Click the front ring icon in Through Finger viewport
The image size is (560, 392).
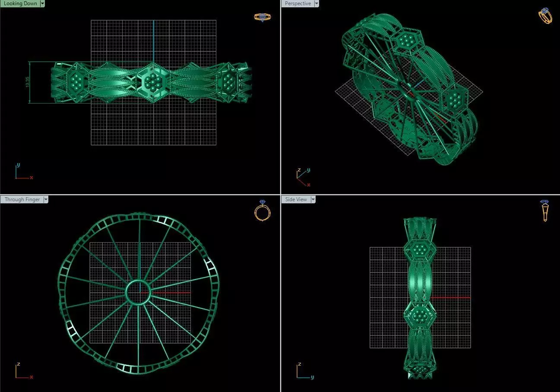click(x=262, y=210)
